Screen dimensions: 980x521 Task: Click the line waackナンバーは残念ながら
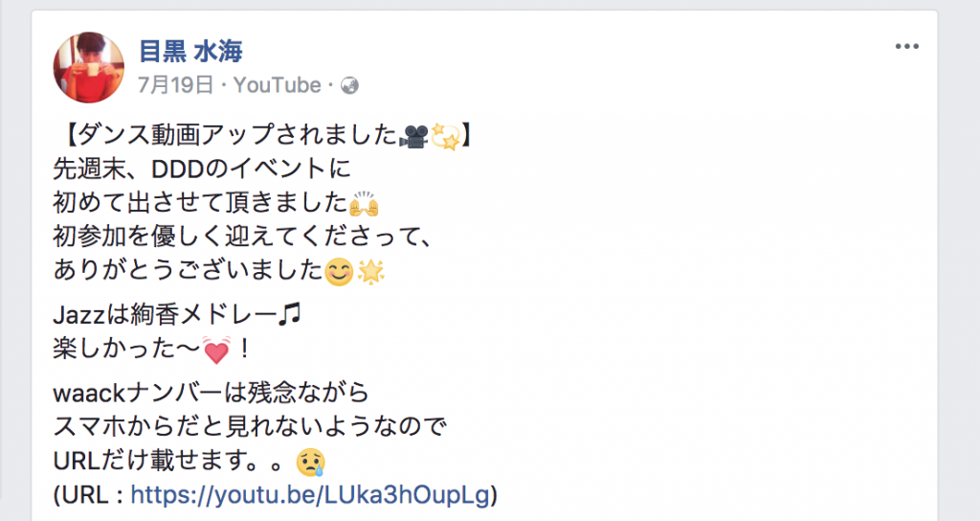click(x=212, y=392)
